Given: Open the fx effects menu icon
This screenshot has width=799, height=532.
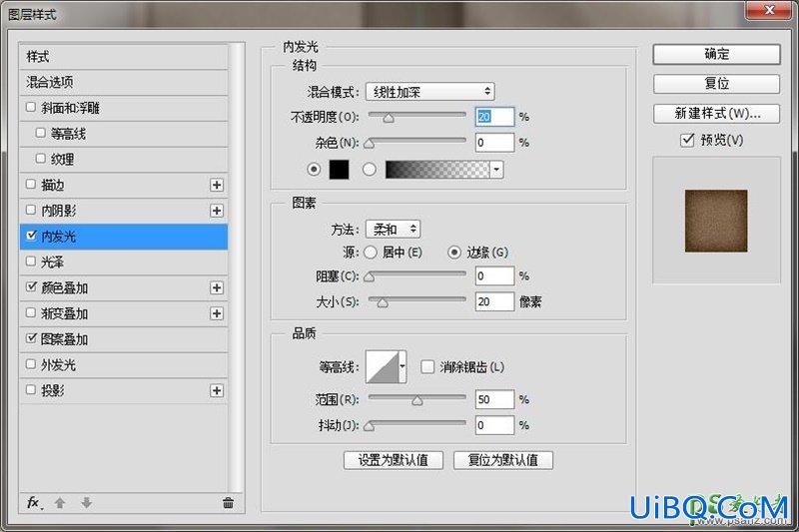Looking at the screenshot, I should pos(34,503).
